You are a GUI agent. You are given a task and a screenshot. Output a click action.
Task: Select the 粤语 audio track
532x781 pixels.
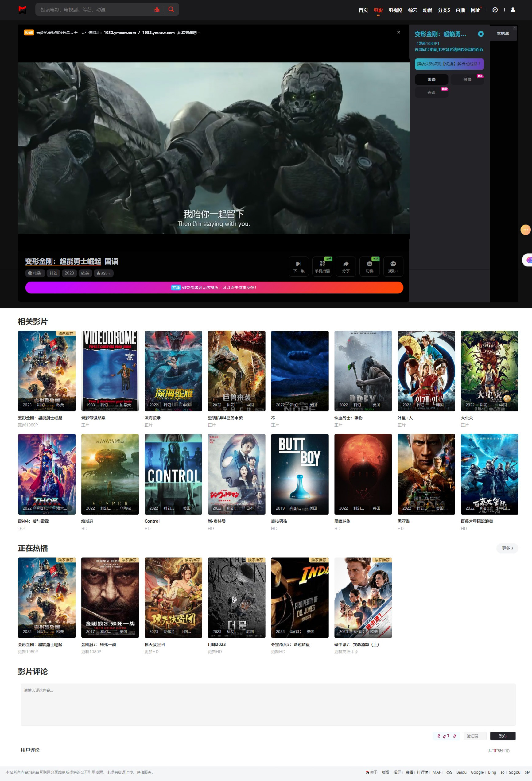click(467, 79)
